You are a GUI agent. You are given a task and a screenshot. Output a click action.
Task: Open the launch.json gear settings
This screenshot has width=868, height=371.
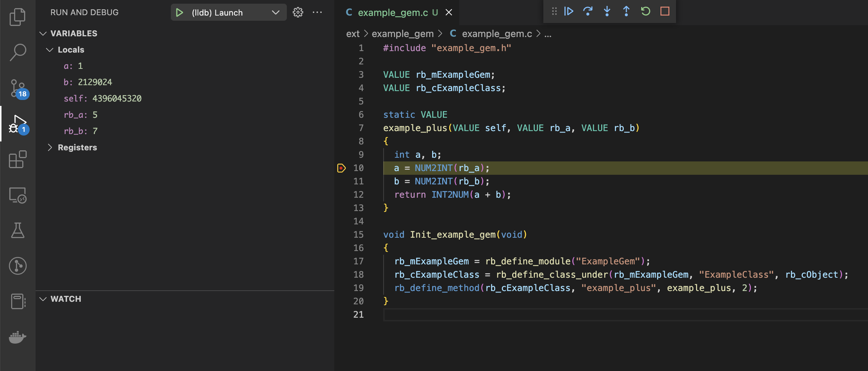click(x=298, y=13)
